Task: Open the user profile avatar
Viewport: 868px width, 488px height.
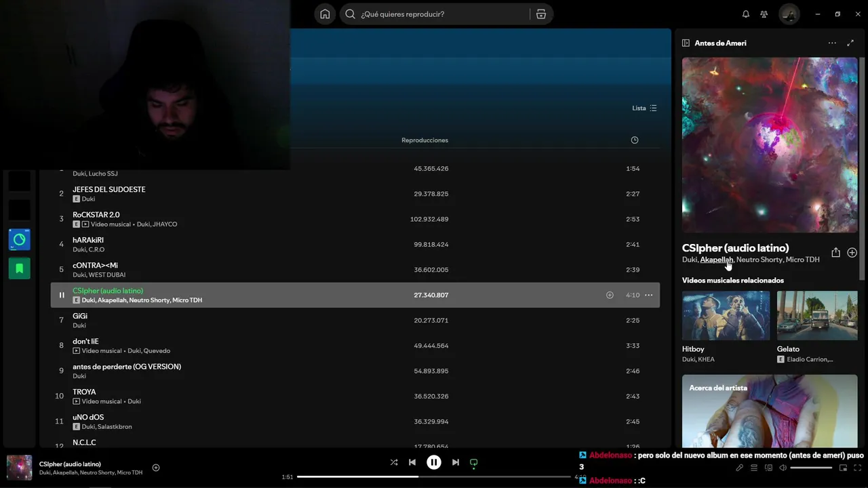Action: [789, 14]
